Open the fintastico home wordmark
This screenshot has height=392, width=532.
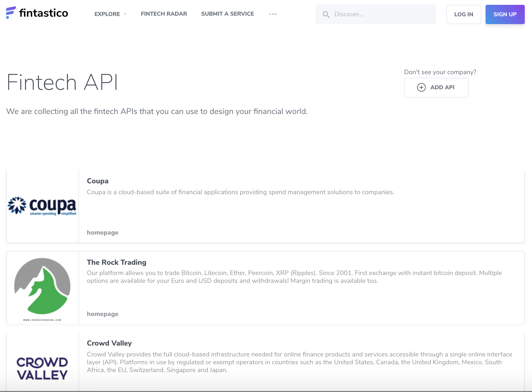43,13
